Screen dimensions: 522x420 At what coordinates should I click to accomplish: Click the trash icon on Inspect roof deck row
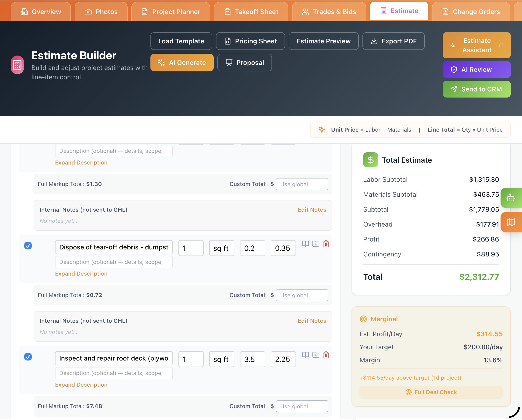(x=326, y=355)
